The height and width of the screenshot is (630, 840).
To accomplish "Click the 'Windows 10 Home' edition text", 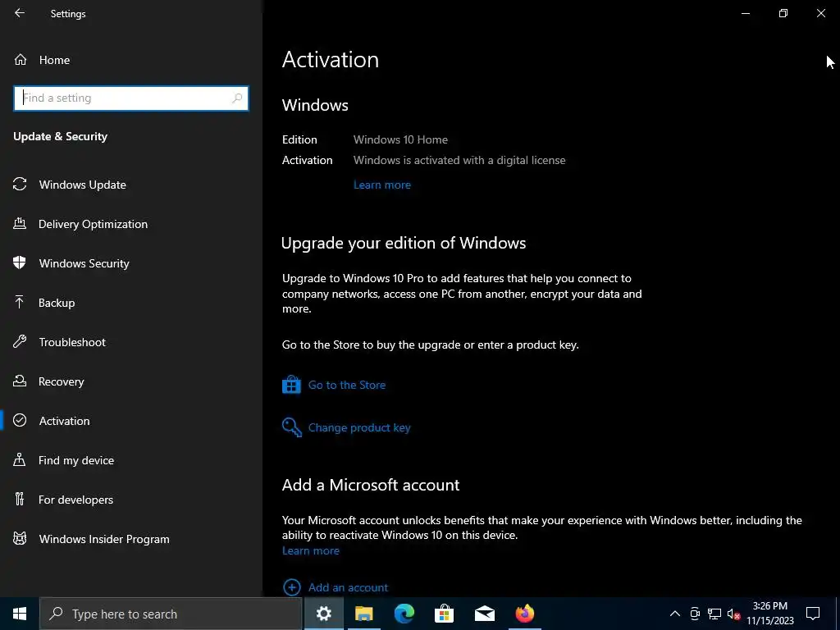I will point(400,139).
